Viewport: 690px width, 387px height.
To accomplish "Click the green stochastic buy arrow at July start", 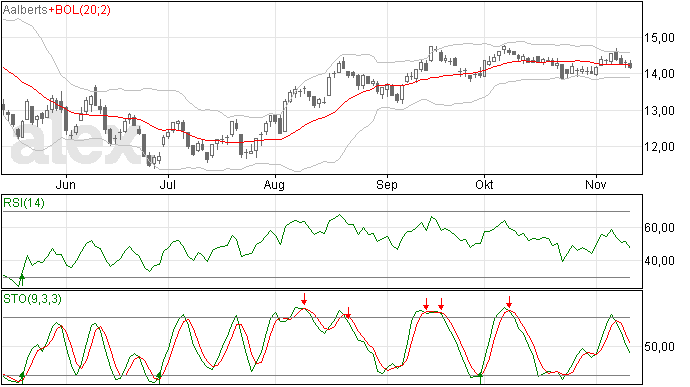I will pyautogui.click(x=159, y=377).
